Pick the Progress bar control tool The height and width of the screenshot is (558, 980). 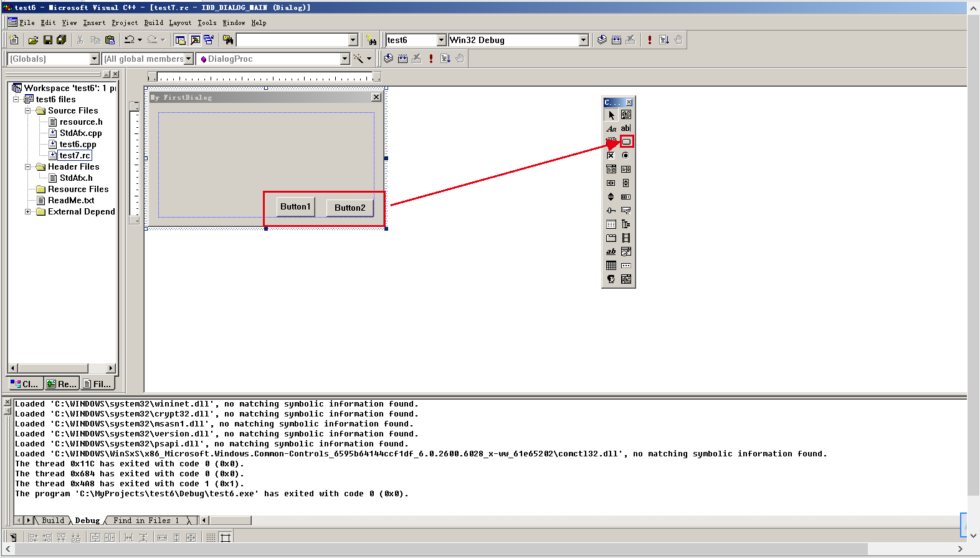coord(626,197)
